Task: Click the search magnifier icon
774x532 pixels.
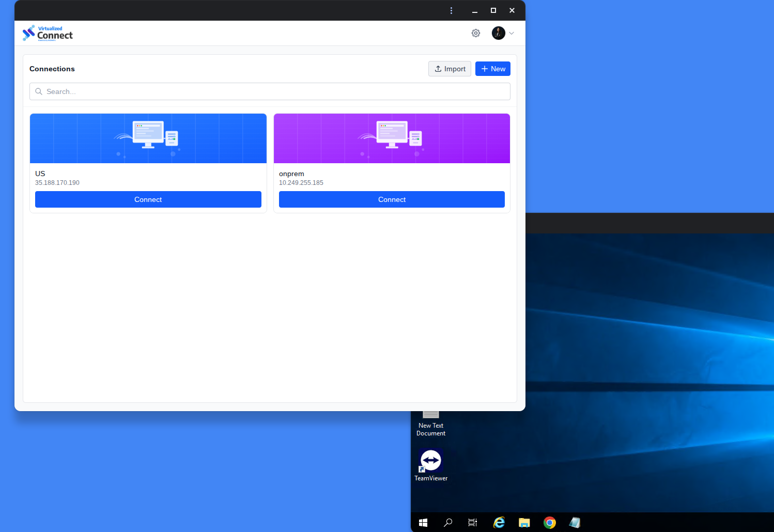Action: pos(39,91)
